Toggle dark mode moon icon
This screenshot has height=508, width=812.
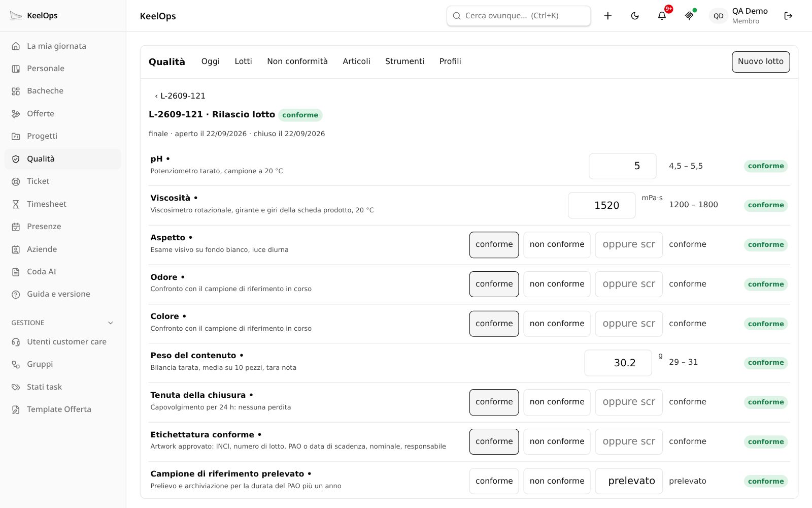point(635,16)
